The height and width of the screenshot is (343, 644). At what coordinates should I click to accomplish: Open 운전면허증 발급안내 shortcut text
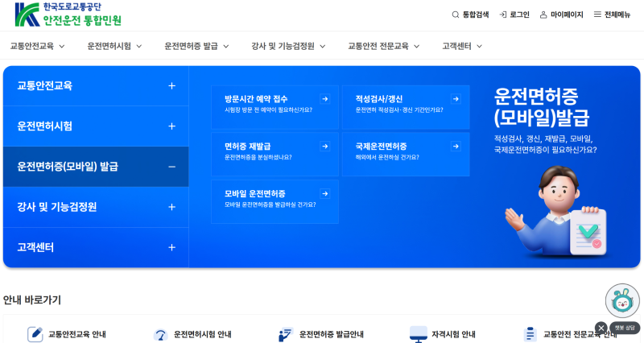pos(332,334)
